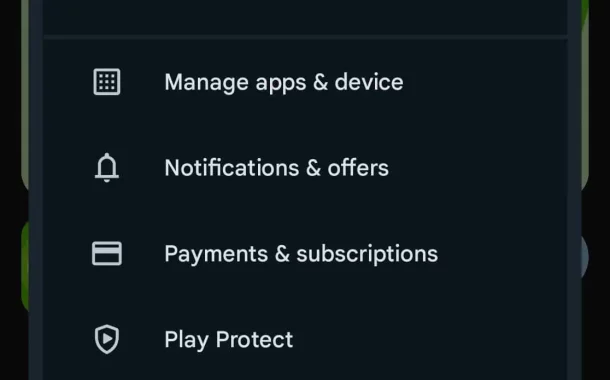The height and width of the screenshot is (380, 610).
Task: Open Manage apps & device
Action: (305, 82)
